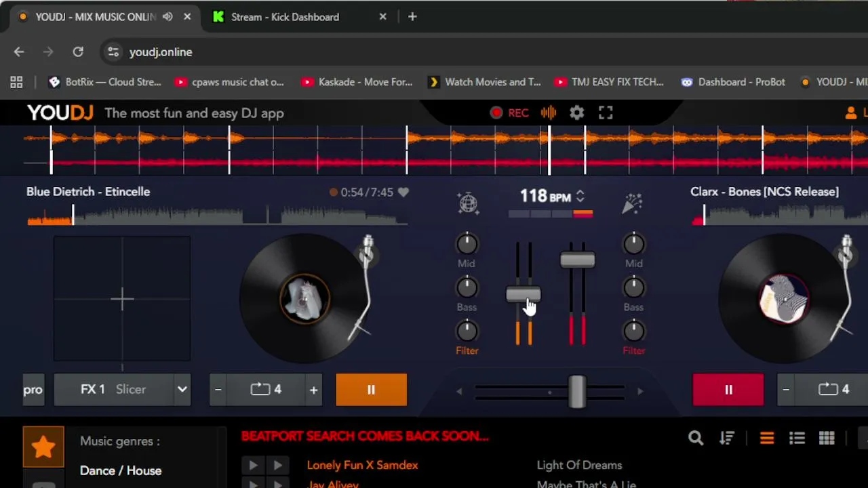Switch to the grid view
Screen dimensions: 868x488
[827, 439]
